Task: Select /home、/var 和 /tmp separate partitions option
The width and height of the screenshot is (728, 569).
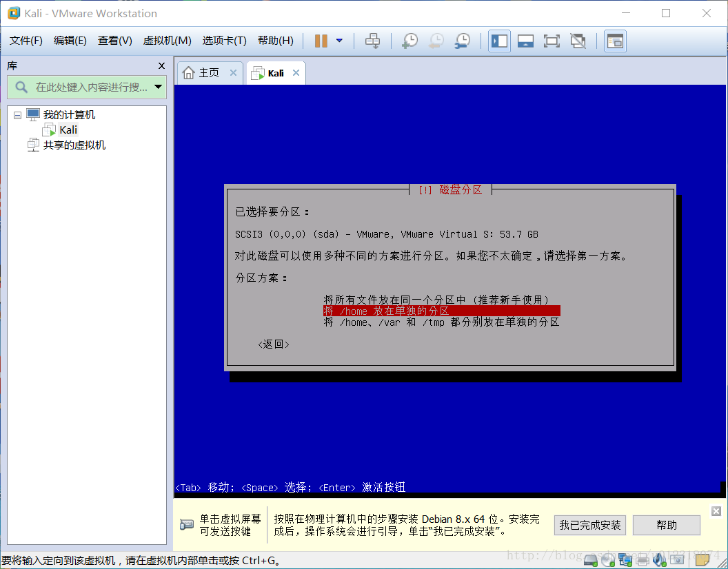Action: point(441,322)
